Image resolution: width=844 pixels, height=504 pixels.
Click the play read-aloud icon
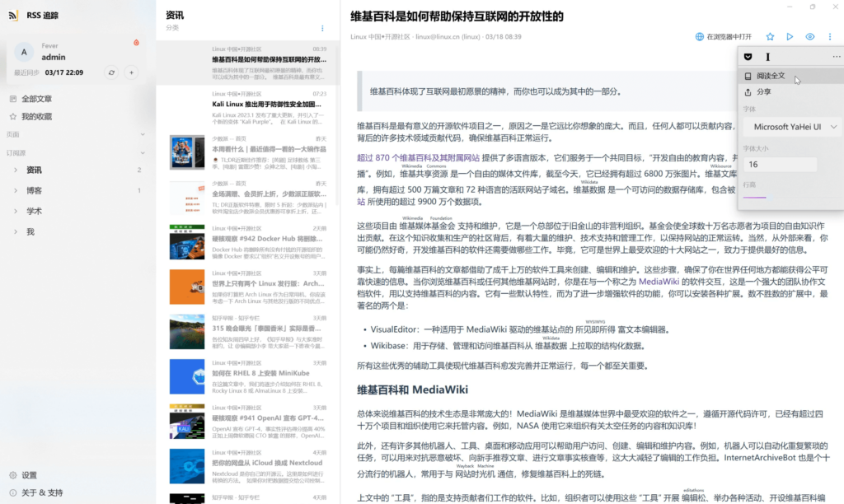(790, 36)
